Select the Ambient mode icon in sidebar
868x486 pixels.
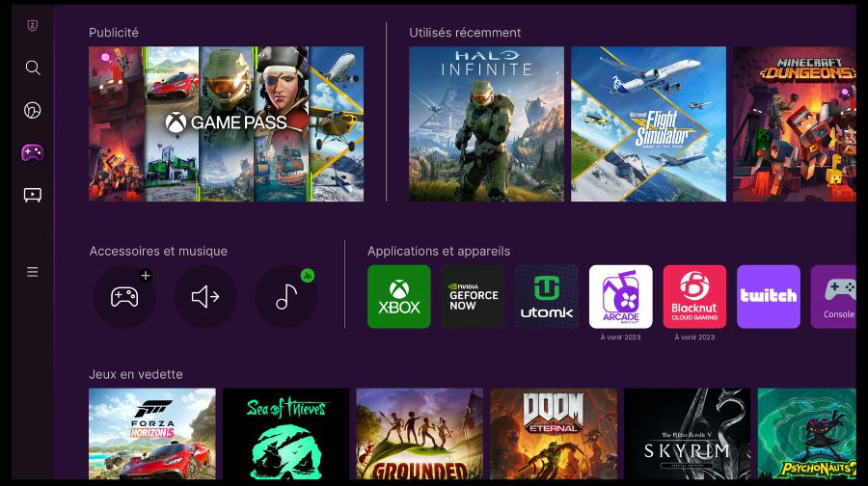click(x=33, y=110)
